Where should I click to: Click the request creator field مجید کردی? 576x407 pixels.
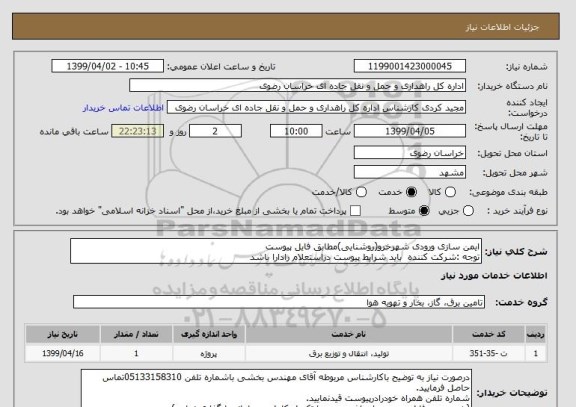(x=316, y=108)
